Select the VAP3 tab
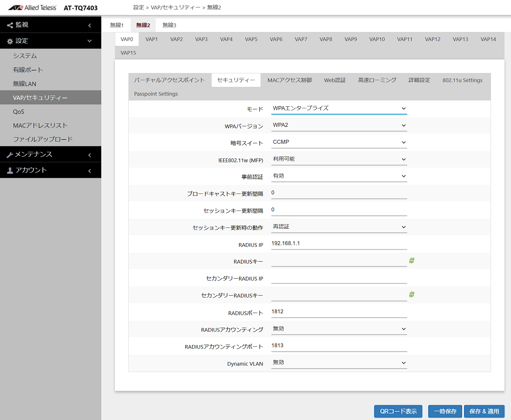 pos(202,39)
